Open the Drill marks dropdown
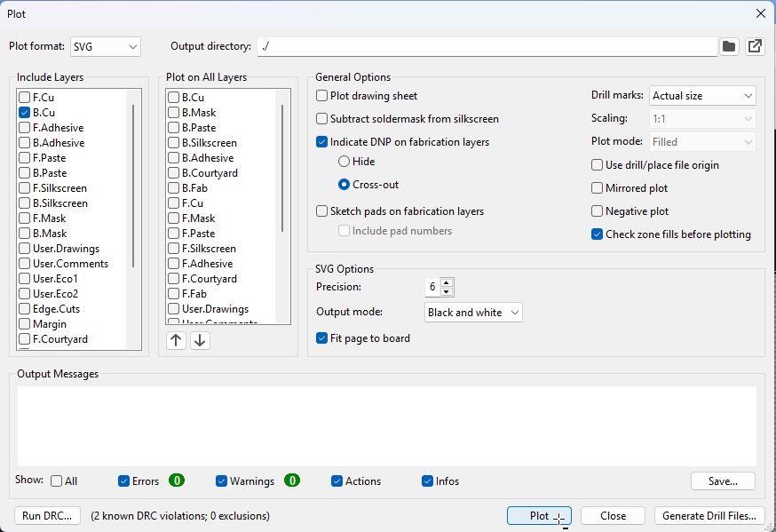This screenshot has height=532, width=776. 702,95
